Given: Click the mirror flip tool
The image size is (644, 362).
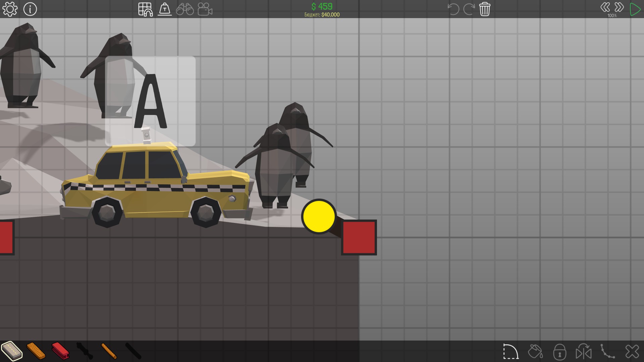Looking at the screenshot, I should 584,352.
